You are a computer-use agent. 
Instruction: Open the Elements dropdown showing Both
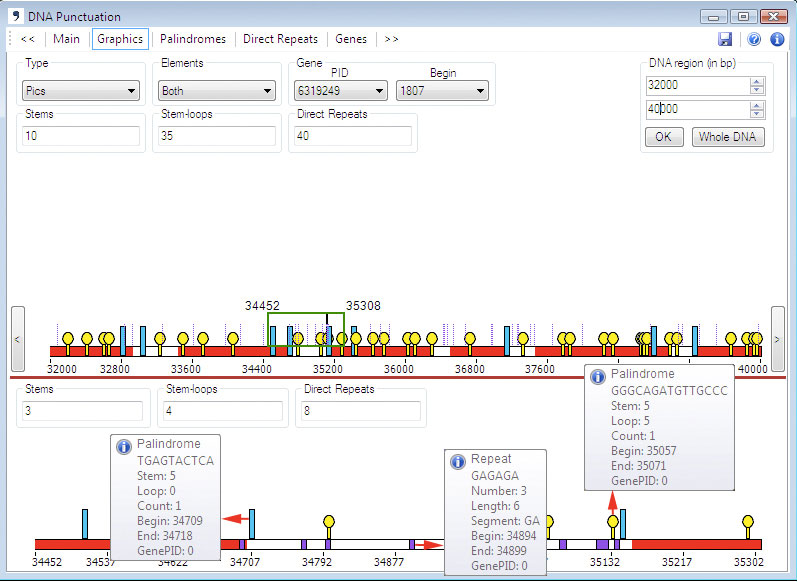click(x=217, y=91)
